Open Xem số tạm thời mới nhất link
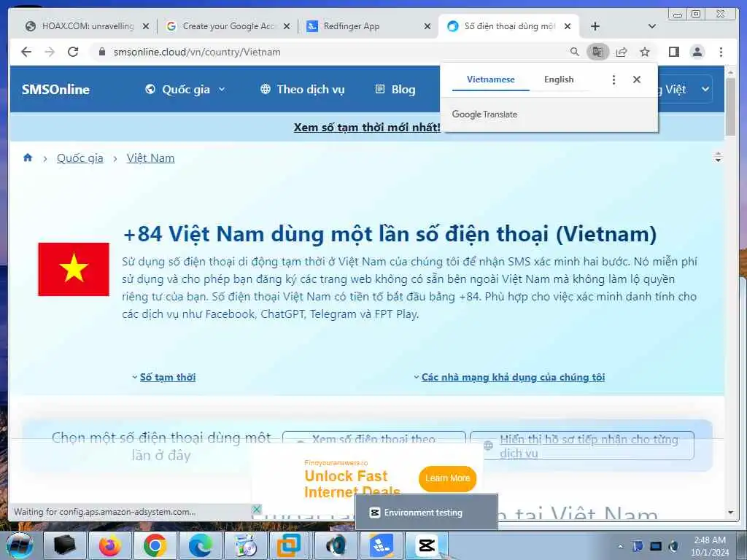Viewport: 747px width, 560px height. pos(367,127)
